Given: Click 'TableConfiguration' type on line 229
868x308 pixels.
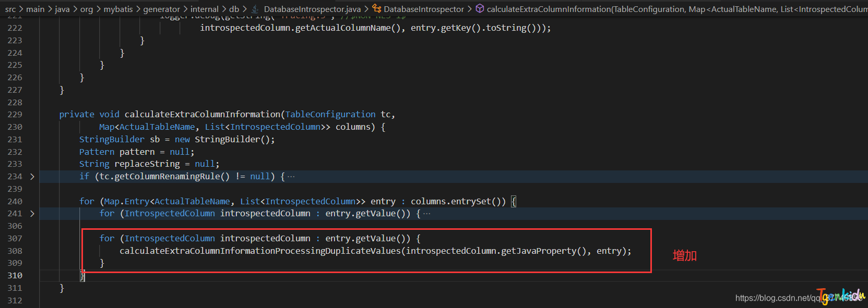Looking at the screenshot, I should pyautogui.click(x=330, y=115).
